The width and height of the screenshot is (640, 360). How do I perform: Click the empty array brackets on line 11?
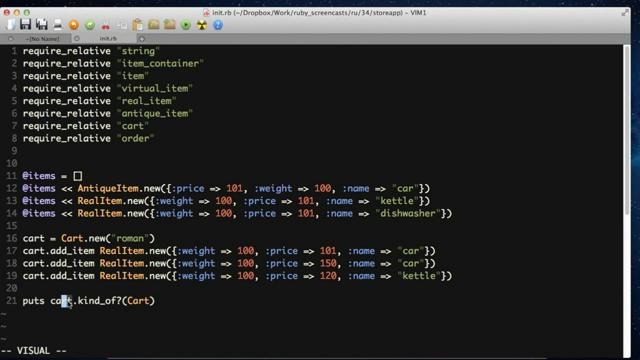[x=78, y=176]
